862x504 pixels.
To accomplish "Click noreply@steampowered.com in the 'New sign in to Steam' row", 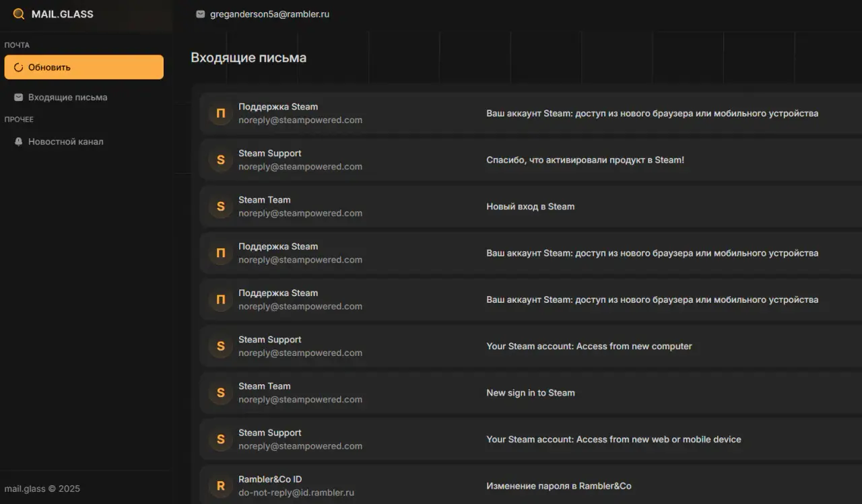I will [300, 400].
